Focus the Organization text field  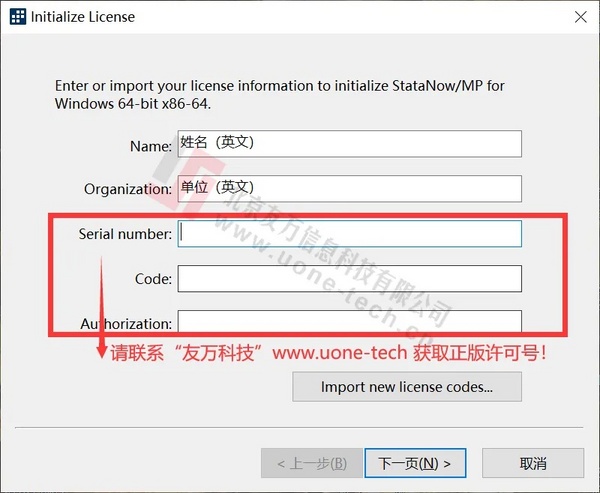[x=349, y=188]
